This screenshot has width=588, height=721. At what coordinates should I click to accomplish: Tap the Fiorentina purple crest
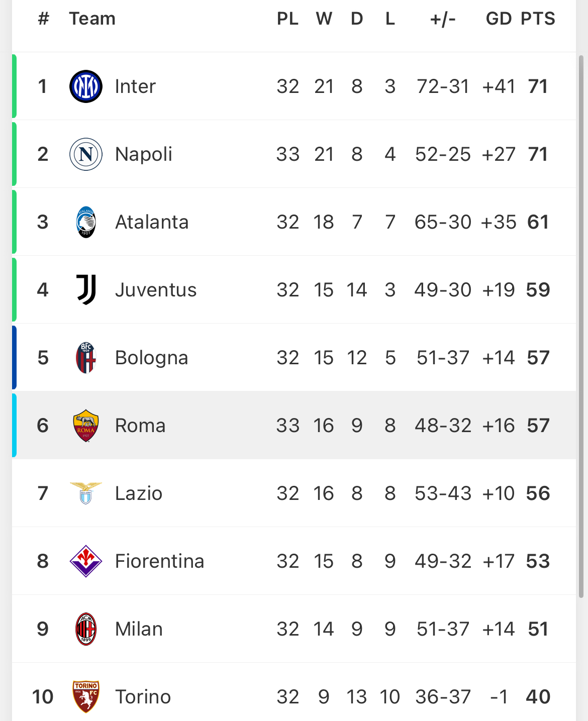pos(86,561)
